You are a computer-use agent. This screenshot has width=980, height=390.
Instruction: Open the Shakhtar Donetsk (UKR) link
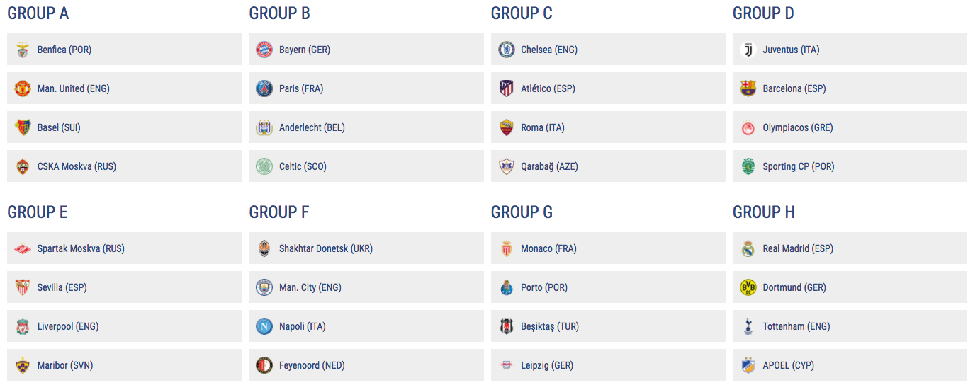coord(325,248)
